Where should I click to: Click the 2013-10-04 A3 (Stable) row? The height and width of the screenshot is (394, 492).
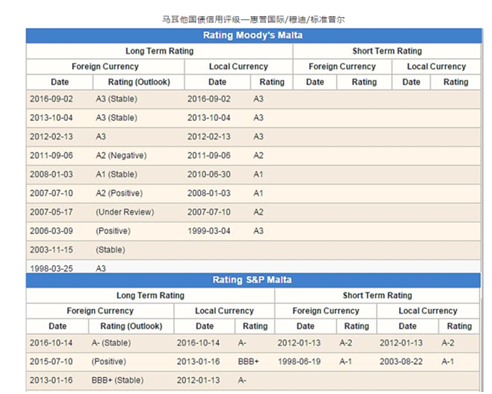pos(253,118)
